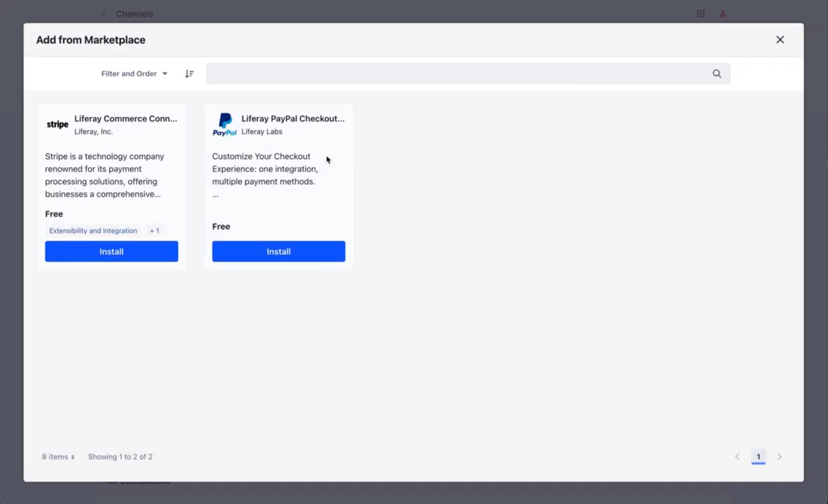Install the Liferay PayPal Checkout app
Screen dimensions: 828x504
pyautogui.click(x=279, y=251)
